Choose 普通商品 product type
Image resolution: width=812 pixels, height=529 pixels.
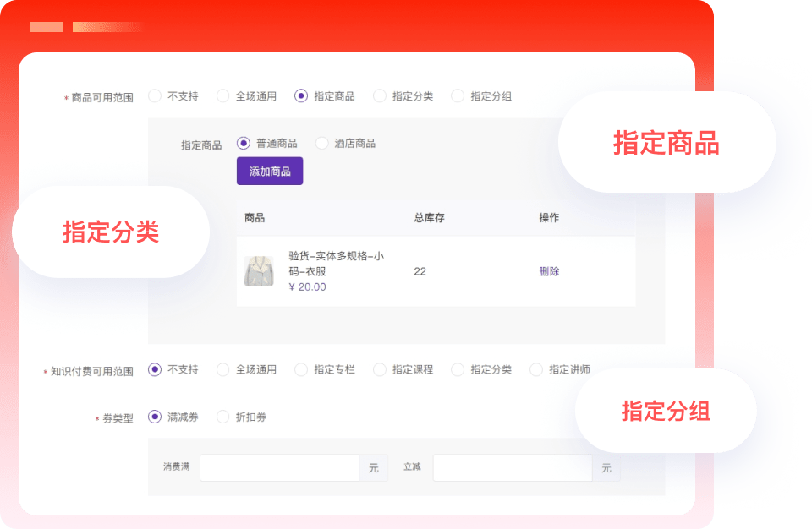tap(244, 144)
